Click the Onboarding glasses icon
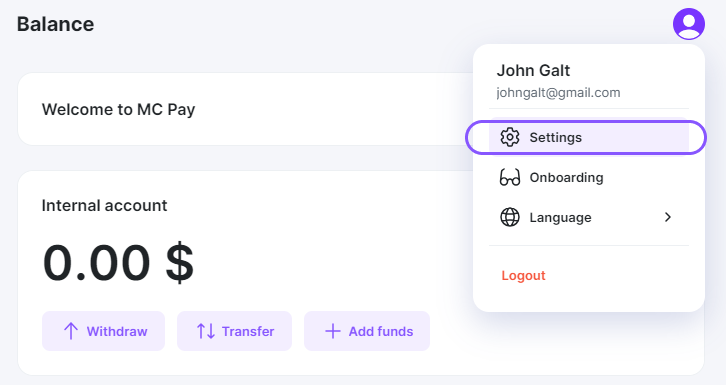 click(x=510, y=177)
